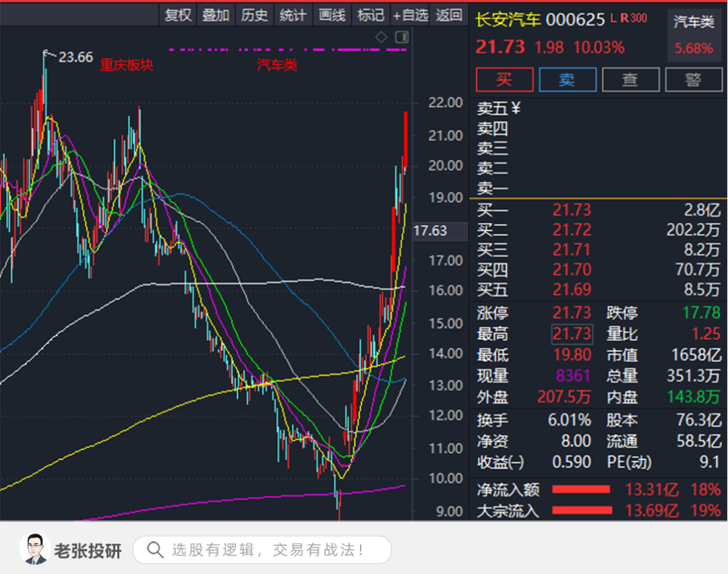Select the 买五 price 21.69
The image size is (728, 574).
(x=572, y=290)
